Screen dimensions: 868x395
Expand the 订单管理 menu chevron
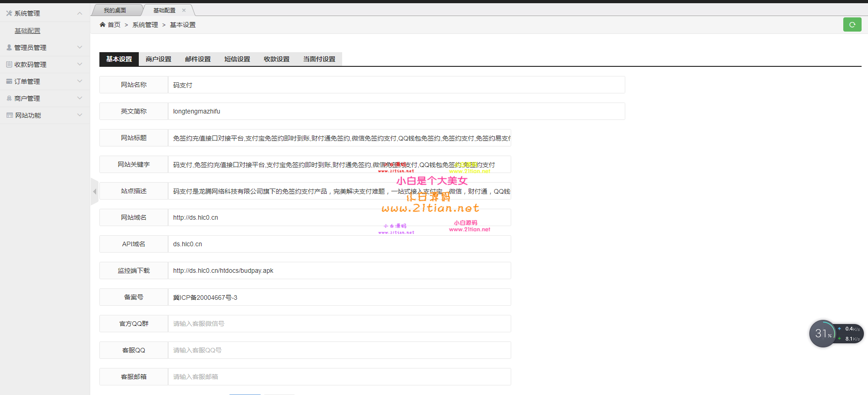point(80,81)
